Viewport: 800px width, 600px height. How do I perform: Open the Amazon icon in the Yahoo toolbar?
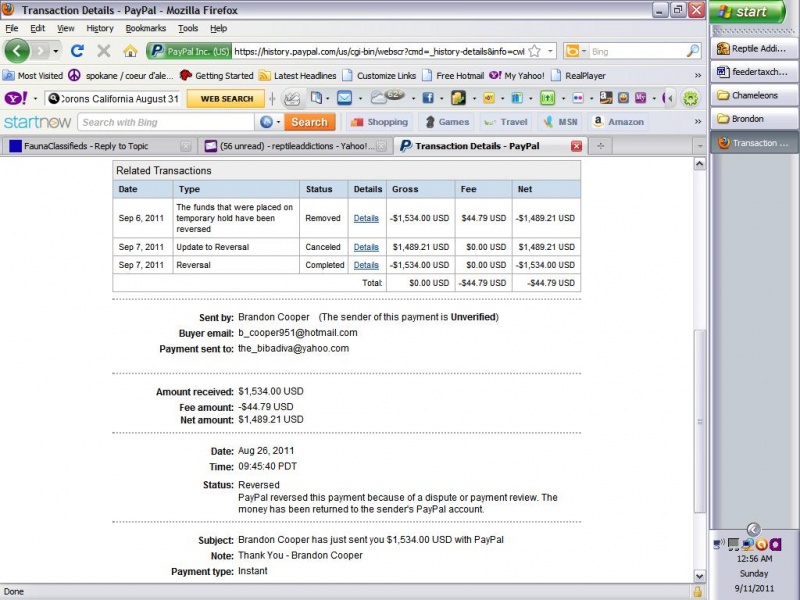606,97
